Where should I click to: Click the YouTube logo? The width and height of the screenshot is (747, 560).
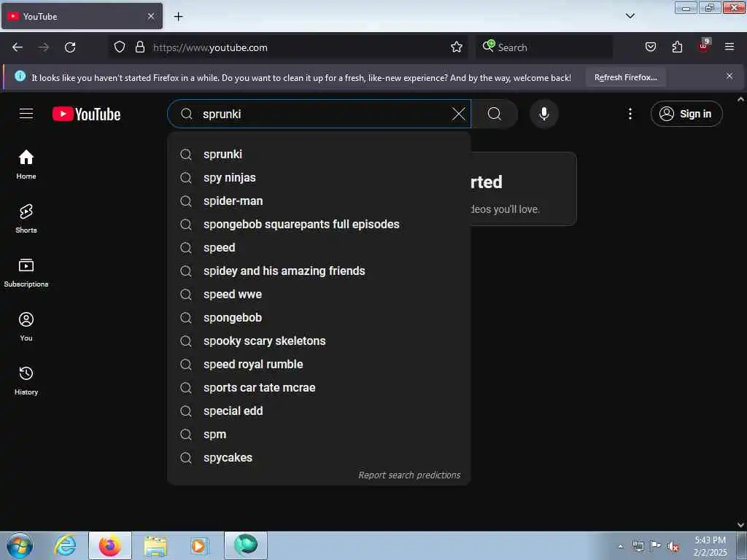86,114
